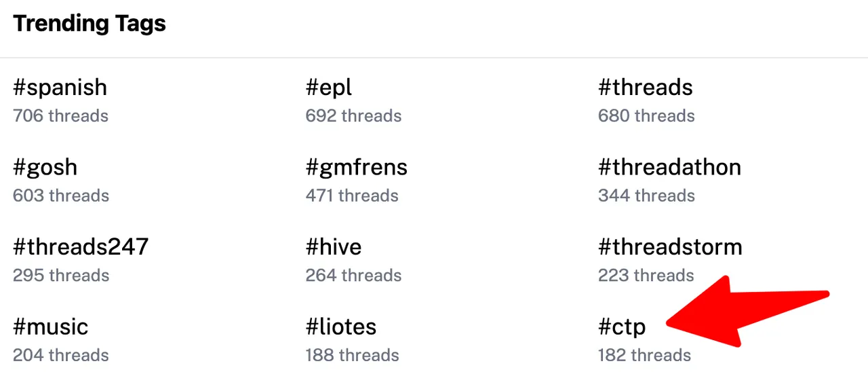This screenshot has height=389, width=868.
Task: Click the #threadstorm hashtag
Action: click(x=670, y=246)
